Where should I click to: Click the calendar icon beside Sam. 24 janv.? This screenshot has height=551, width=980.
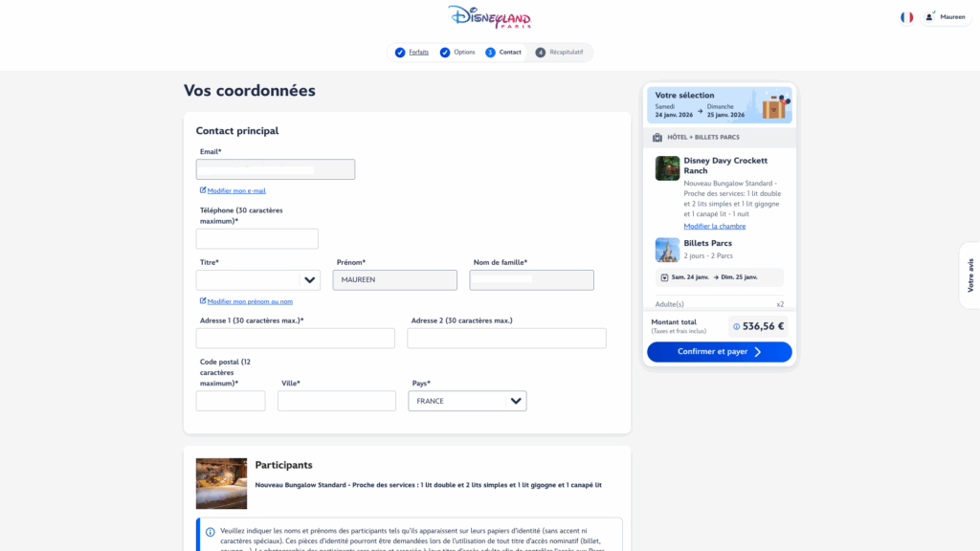click(665, 277)
